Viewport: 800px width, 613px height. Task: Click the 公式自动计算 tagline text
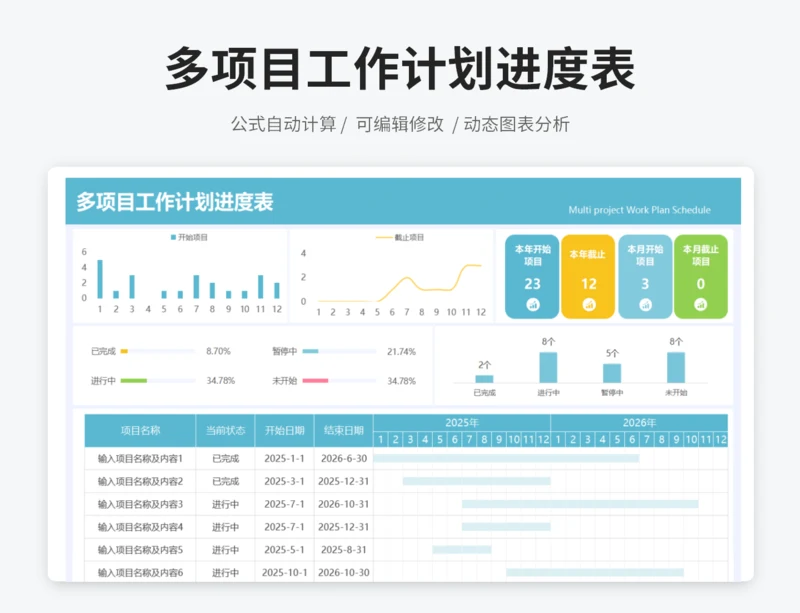pyautogui.click(x=283, y=124)
